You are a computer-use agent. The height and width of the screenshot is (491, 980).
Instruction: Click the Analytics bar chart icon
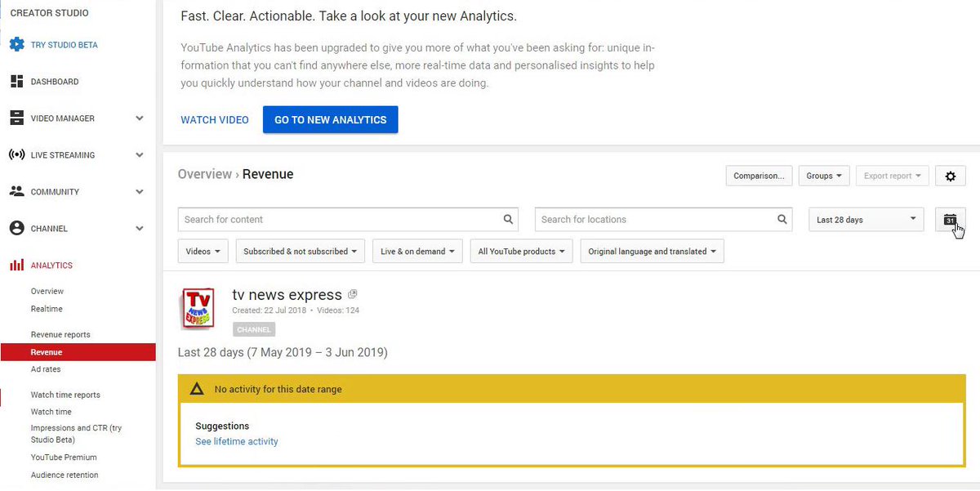click(16, 266)
